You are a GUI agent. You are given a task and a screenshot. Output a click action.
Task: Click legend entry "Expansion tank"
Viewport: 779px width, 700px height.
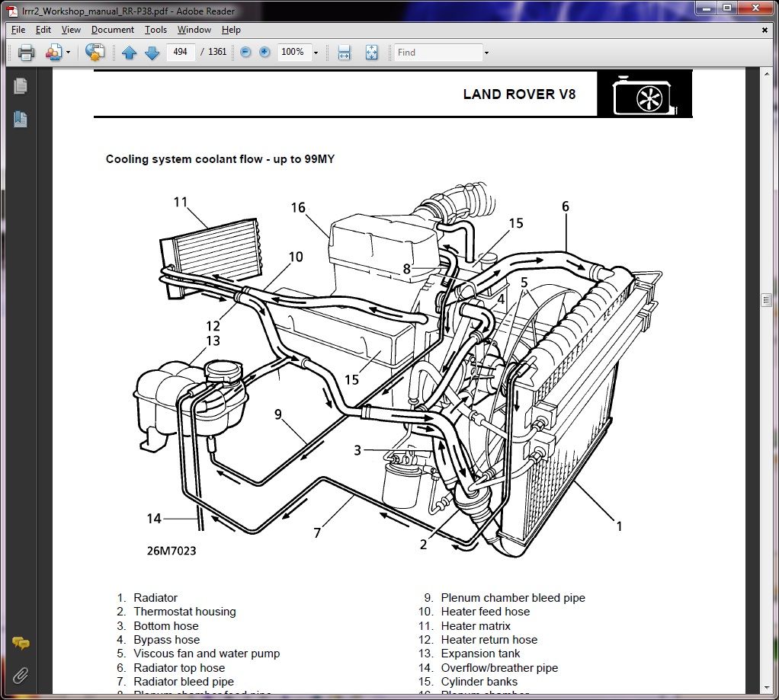click(x=480, y=654)
